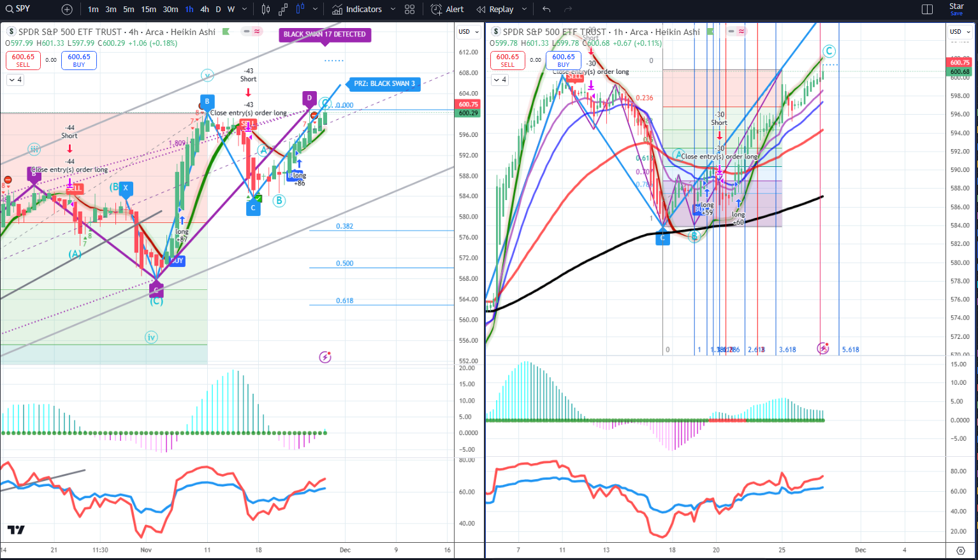The height and width of the screenshot is (560, 978).
Task: Open the USD currency dropdown on the 4h chart
Action: [x=468, y=32]
